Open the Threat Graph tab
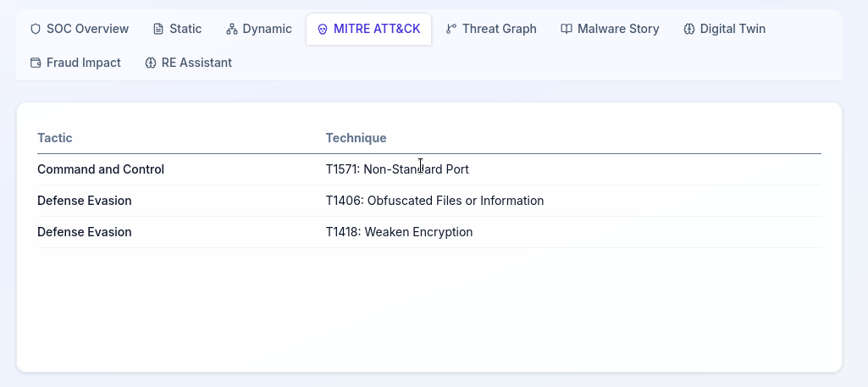Viewport: 868px width, 387px height. pyautogui.click(x=491, y=29)
